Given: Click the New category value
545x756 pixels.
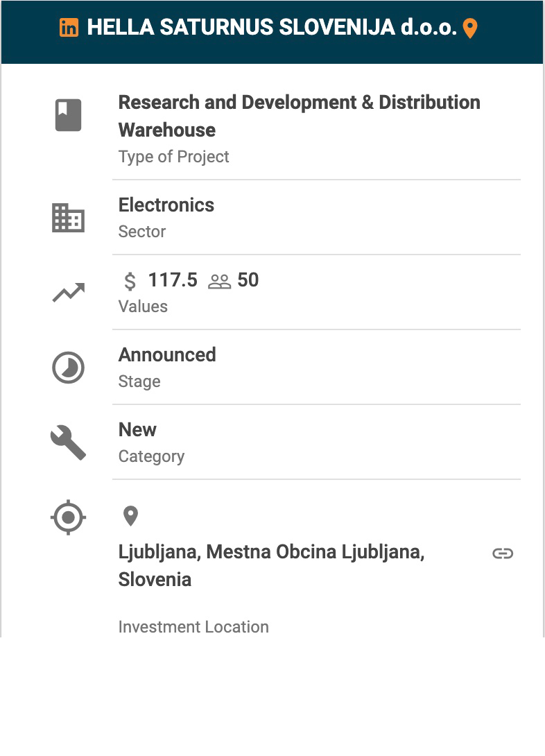Looking at the screenshot, I should click(x=137, y=429).
